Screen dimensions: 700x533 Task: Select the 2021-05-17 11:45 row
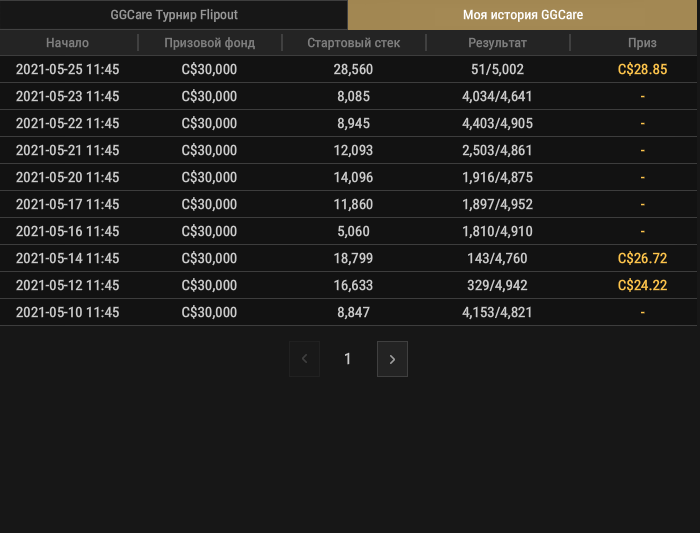click(x=348, y=204)
